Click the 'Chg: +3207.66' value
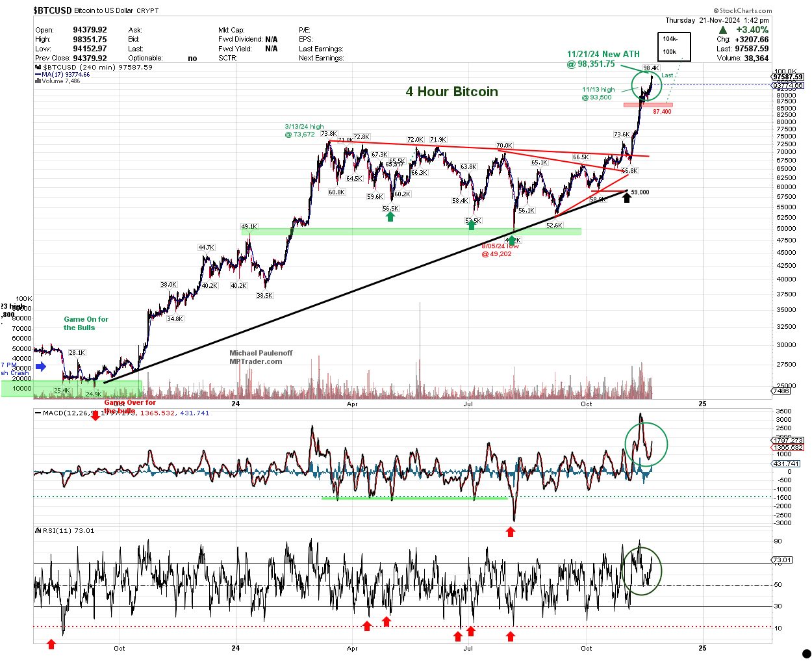 click(742, 40)
